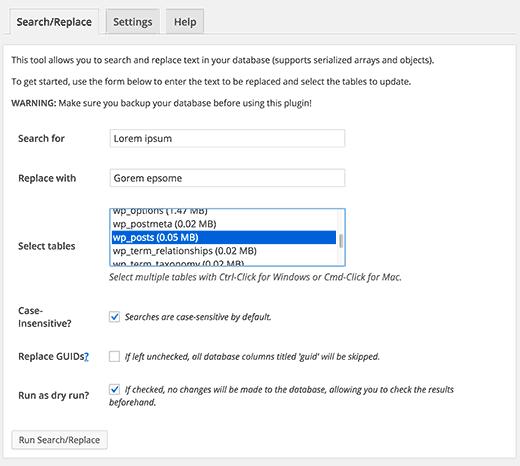Open the Replace GUIDs question mark link

86,357
